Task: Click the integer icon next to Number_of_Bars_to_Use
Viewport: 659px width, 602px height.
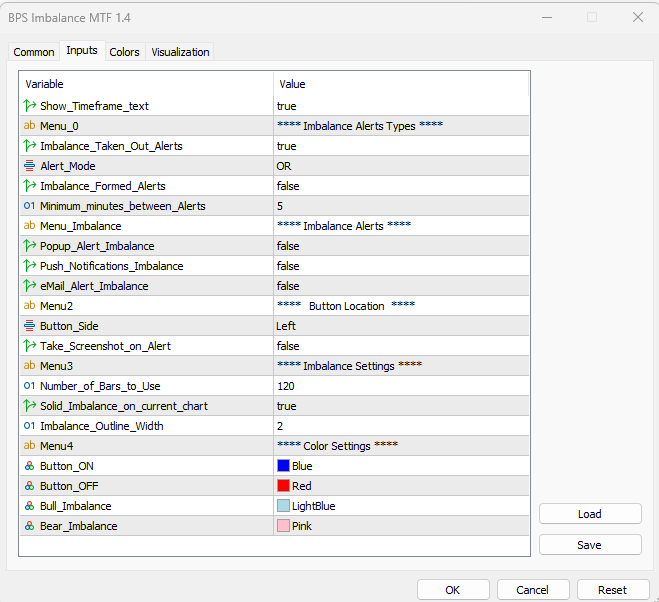Action: tap(29, 386)
